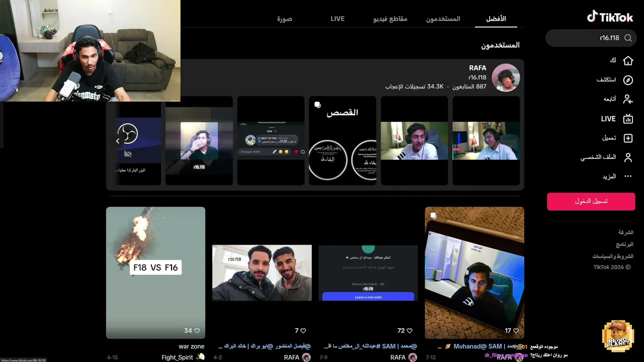Open the F18 VS F16 video thumbnail
644x362 pixels.
(x=155, y=273)
